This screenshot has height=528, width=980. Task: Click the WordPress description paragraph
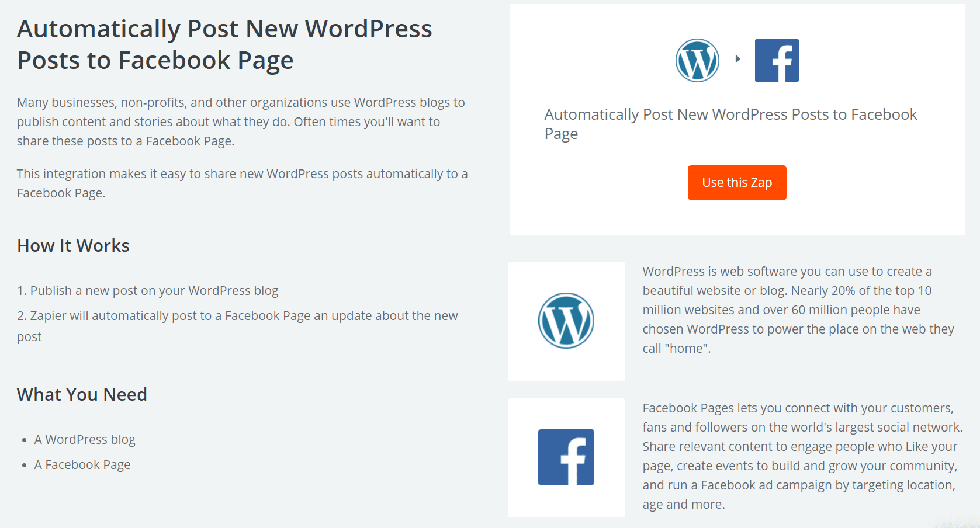click(x=801, y=310)
